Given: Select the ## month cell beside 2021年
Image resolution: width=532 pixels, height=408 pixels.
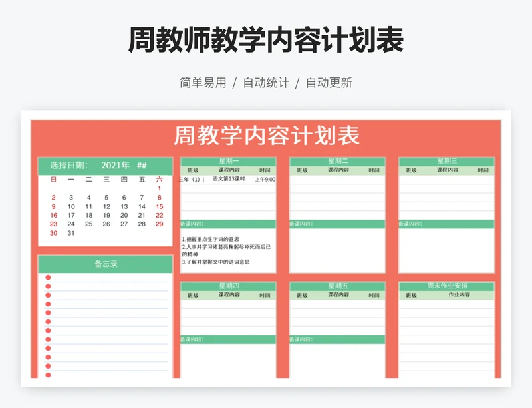Looking at the screenshot, I should 142,166.
